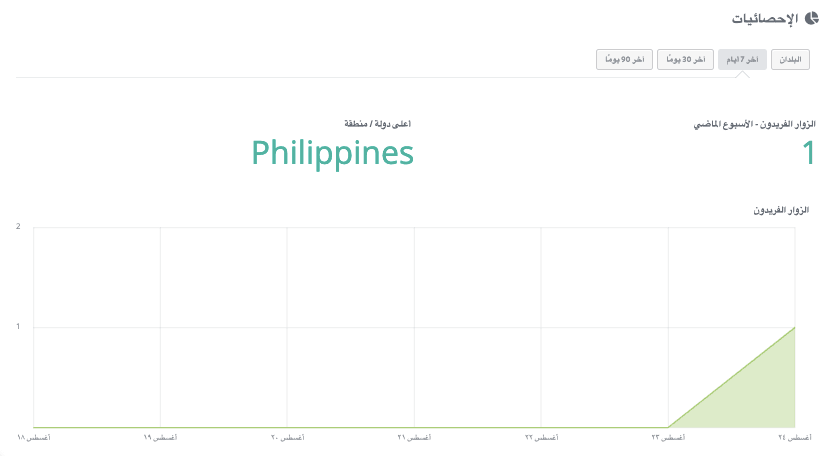
Task: Click the الإحصائيات heading text
Action: (x=765, y=19)
